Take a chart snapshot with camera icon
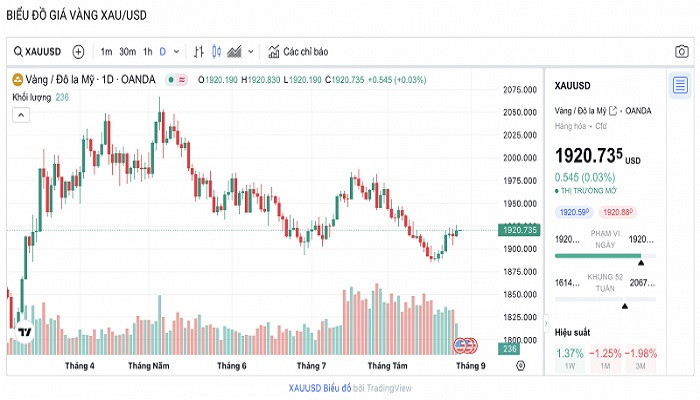 coord(681,52)
